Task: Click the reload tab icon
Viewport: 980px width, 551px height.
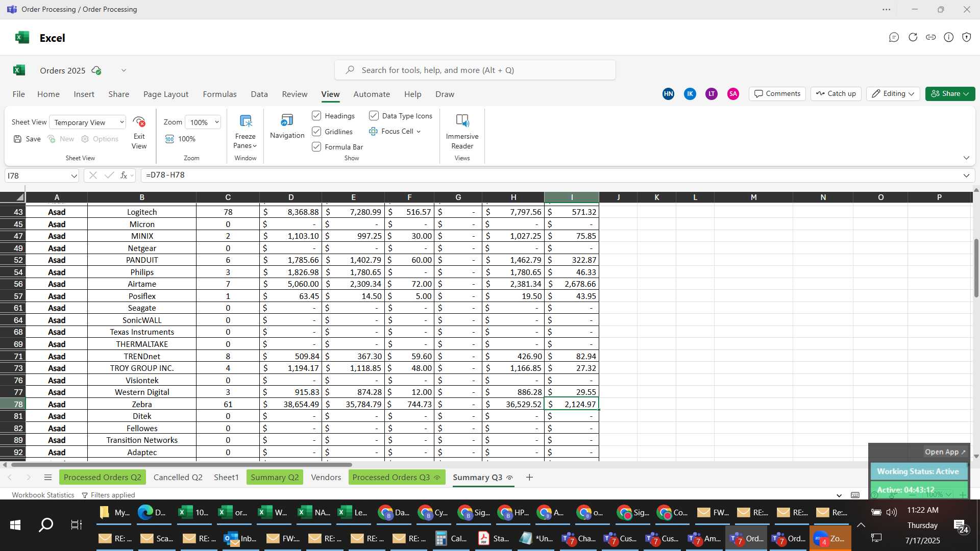Action: [913, 37]
